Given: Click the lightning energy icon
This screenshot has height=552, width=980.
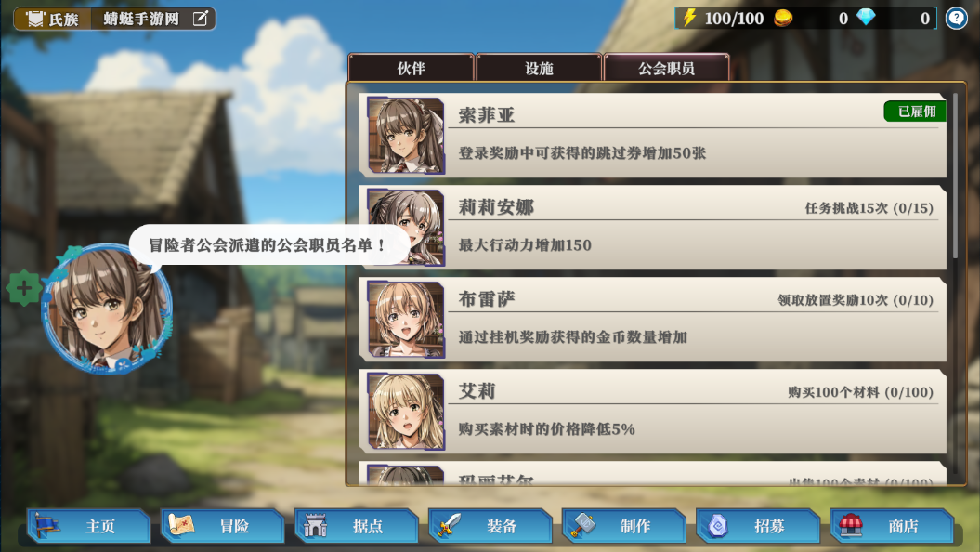Looking at the screenshot, I should point(689,18).
